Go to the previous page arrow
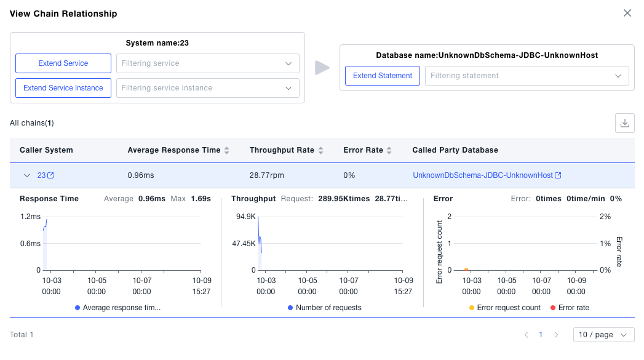 click(526, 335)
